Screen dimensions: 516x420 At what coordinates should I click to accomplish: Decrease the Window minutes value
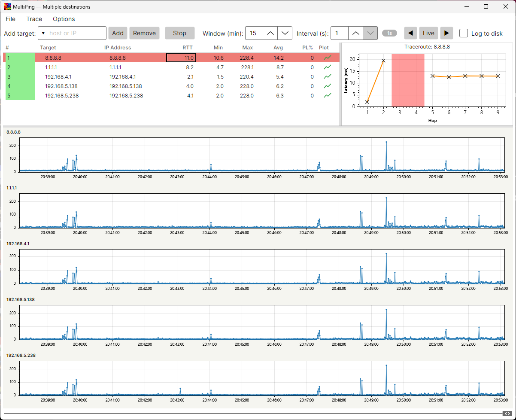pos(285,33)
